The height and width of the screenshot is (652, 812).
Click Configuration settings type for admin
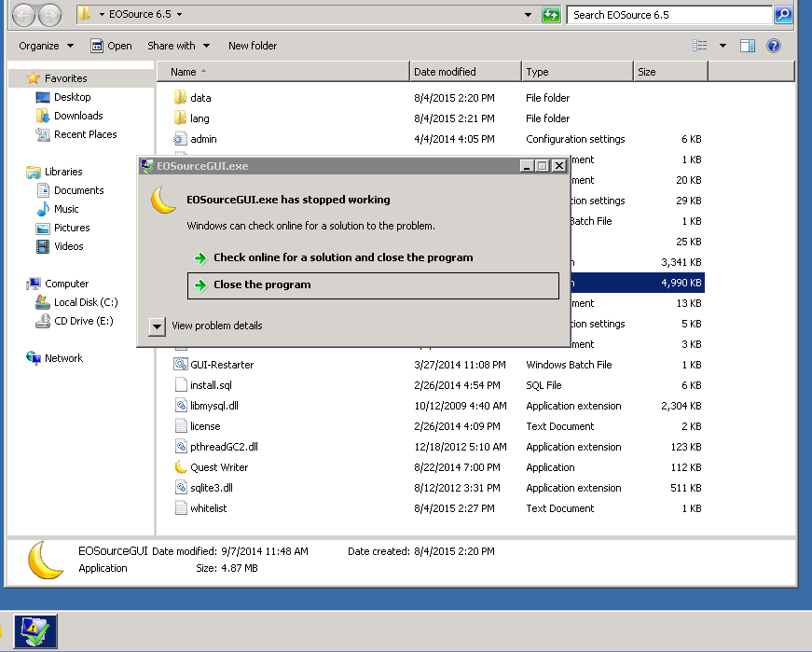point(575,139)
